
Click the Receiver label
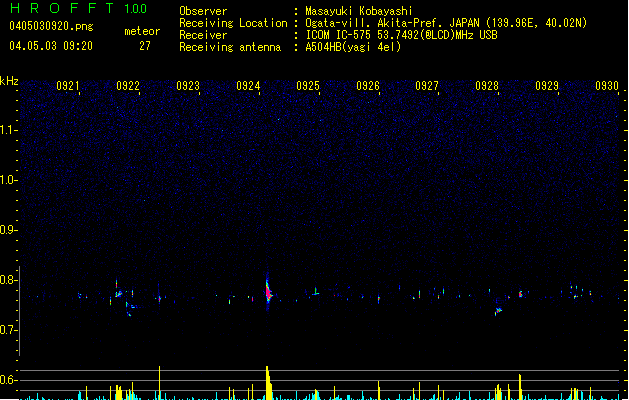203,35
